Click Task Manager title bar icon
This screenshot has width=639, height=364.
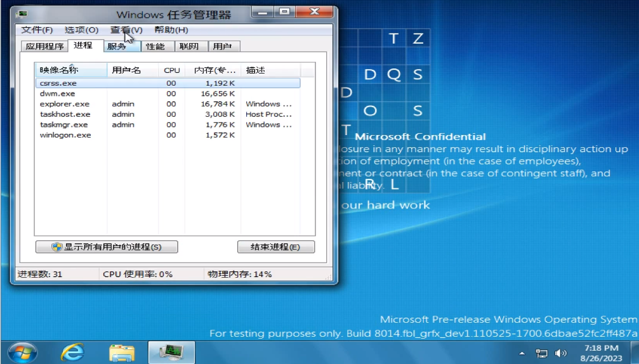click(23, 13)
